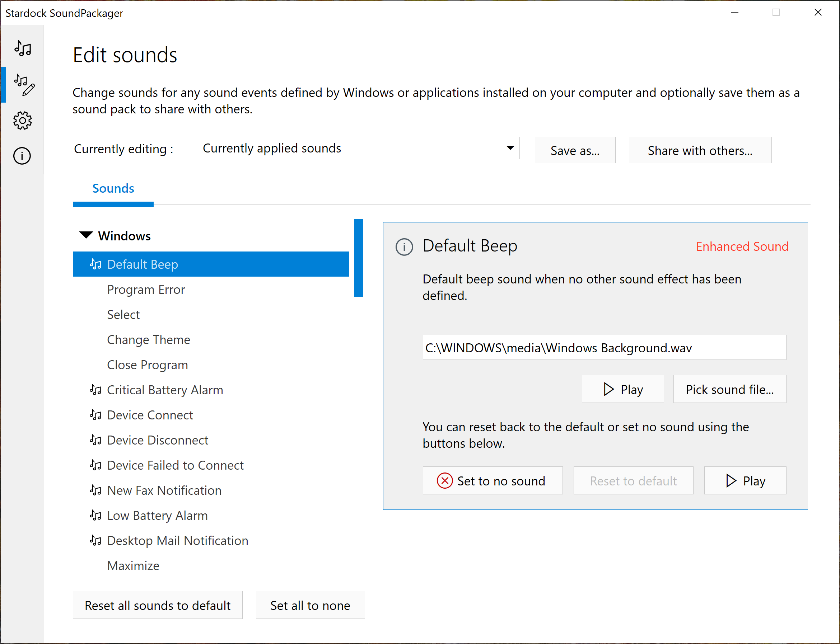Click music note icon next to Critical Battery Alarm
The image size is (840, 644).
(x=95, y=390)
